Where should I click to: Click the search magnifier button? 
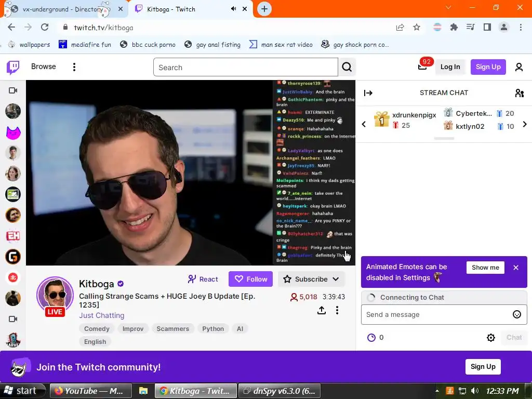pos(347,67)
